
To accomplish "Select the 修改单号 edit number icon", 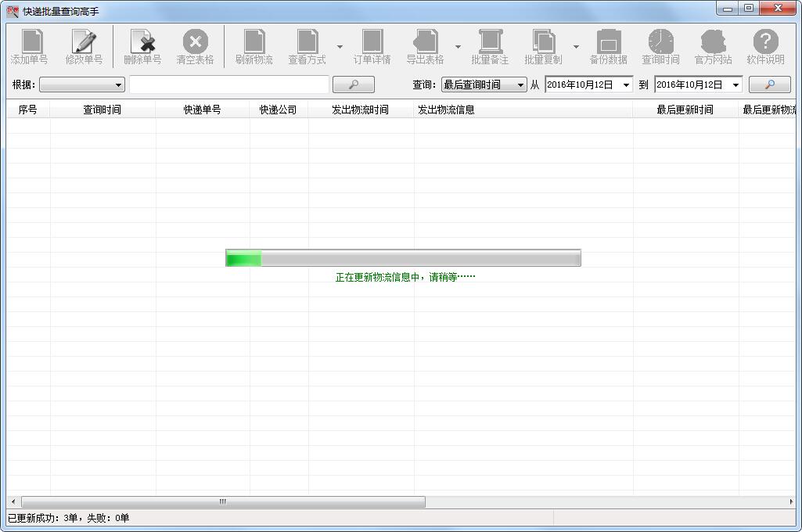I will [84, 41].
